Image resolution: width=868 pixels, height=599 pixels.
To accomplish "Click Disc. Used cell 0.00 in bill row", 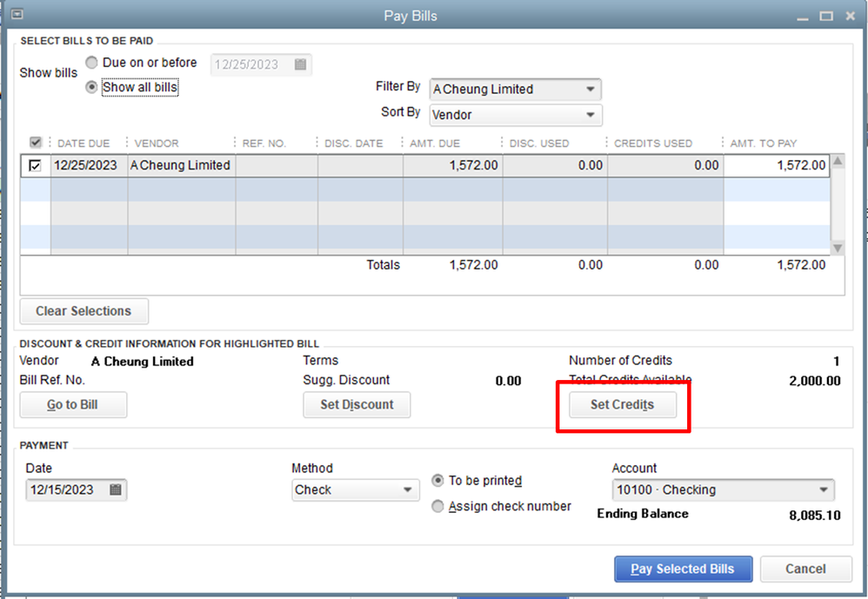I will point(555,165).
